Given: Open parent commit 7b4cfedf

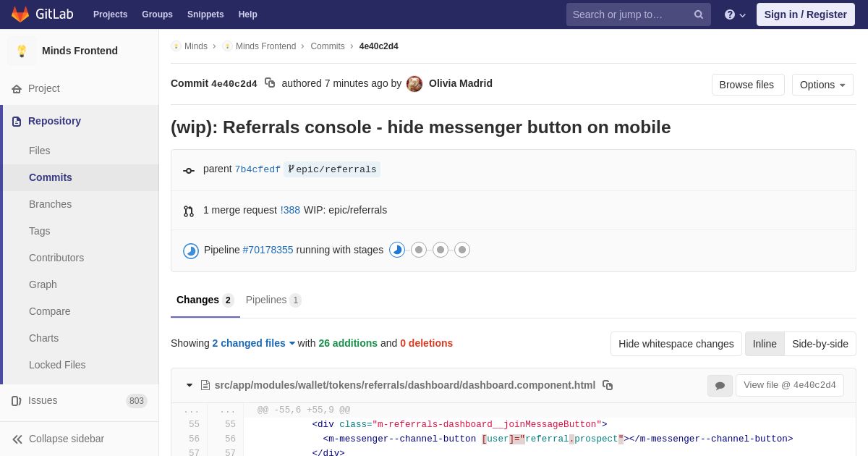Looking at the screenshot, I should [x=258, y=169].
